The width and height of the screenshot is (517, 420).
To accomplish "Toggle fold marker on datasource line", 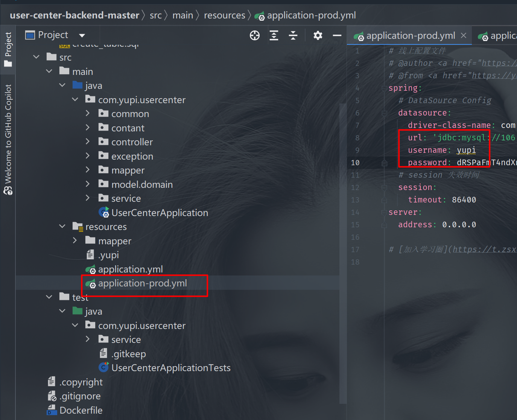I will click(x=384, y=113).
